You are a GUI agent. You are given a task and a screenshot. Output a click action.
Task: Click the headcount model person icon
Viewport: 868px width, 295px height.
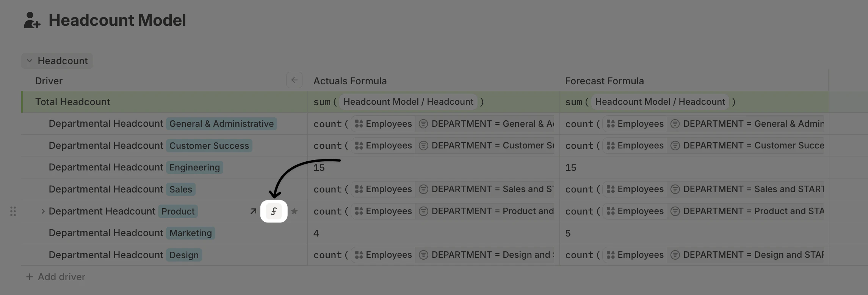(32, 20)
